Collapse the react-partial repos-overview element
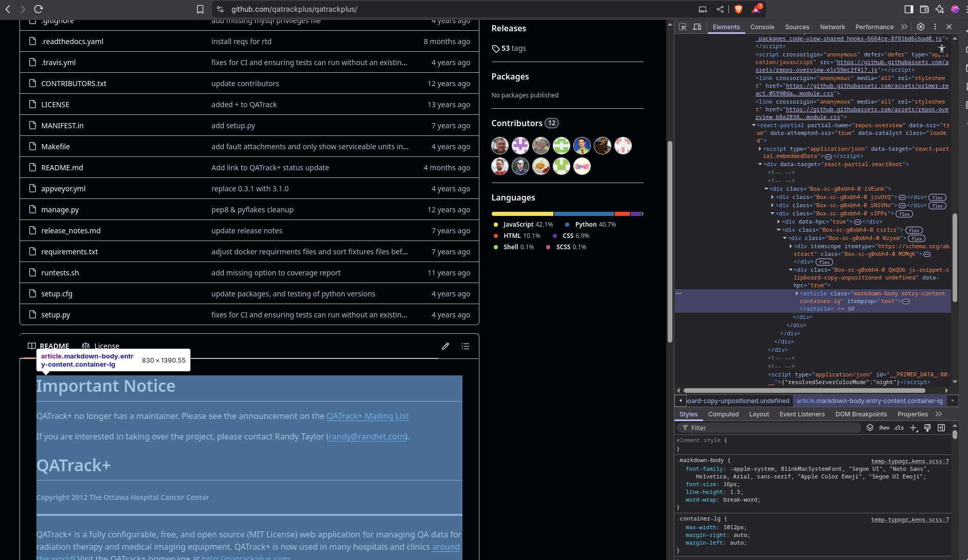Viewport: 968px width, 560px height. (753, 125)
